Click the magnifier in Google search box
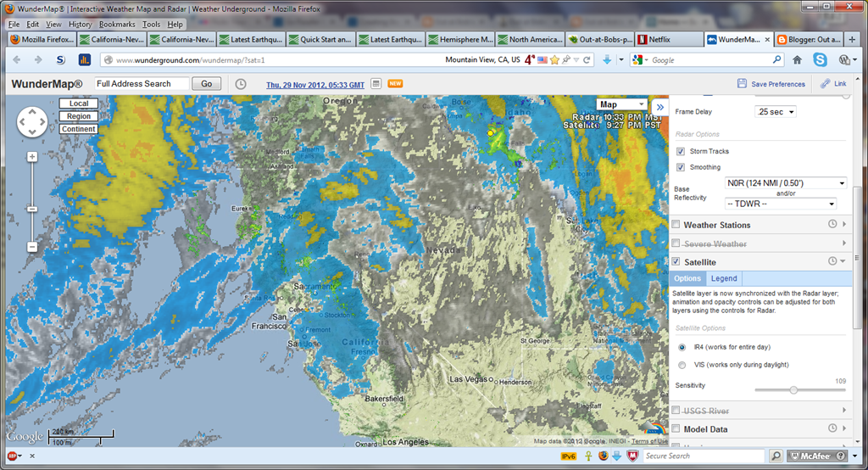Viewport: 868px width, 470px height. [776, 59]
